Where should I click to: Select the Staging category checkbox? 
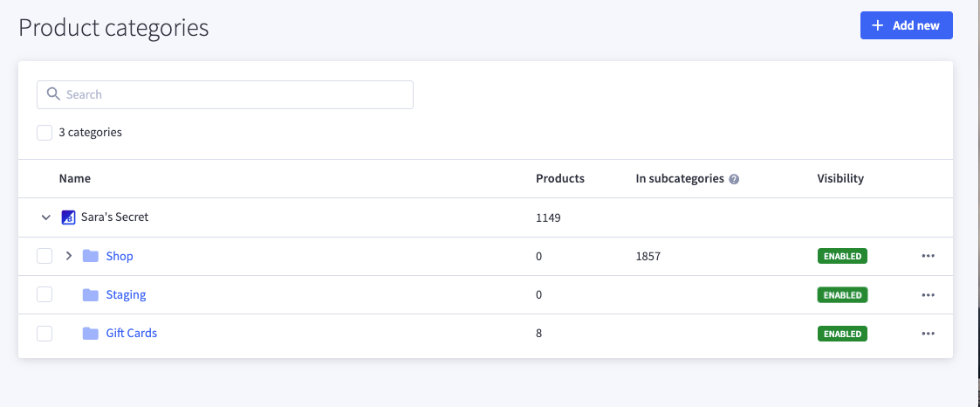[45, 294]
